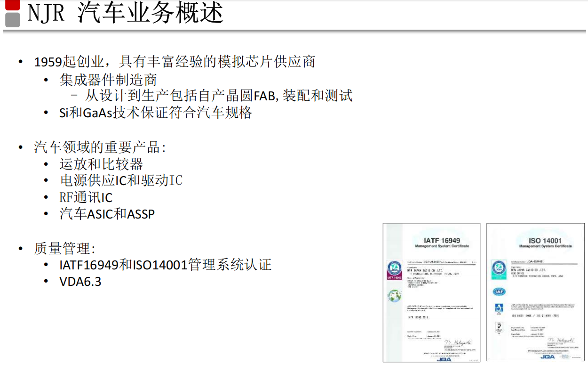This screenshot has width=588, height=365.
Task: Click the bullet text starting with "1959起创业"
Action: click(175, 62)
